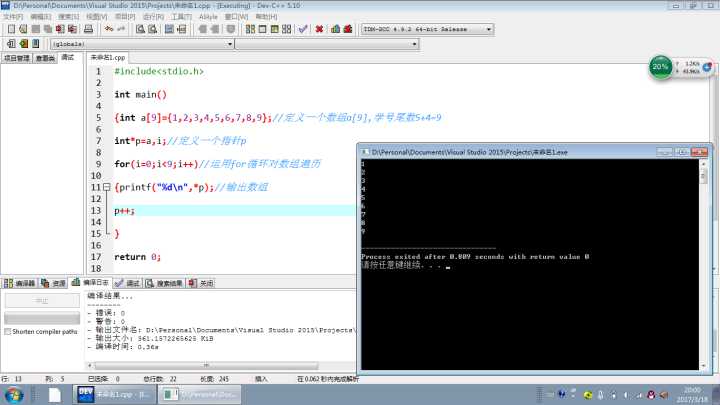The width and height of the screenshot is (720, 405).
Task: Click the New file toolbar icon
Action: 11,29
